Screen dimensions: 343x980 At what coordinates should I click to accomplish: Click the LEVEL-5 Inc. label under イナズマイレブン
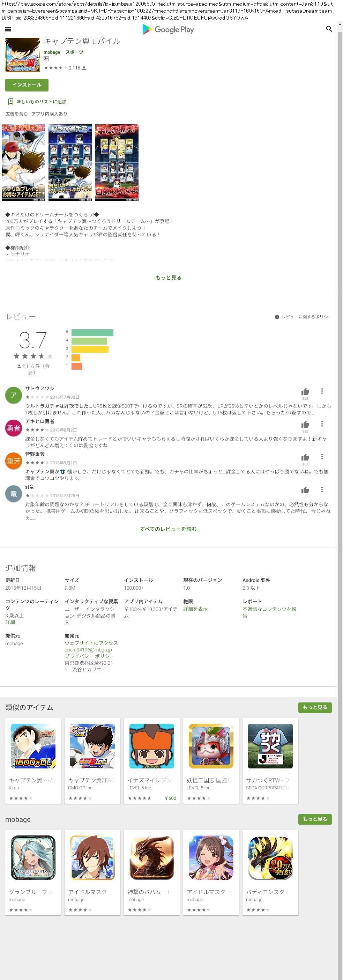point(140,788)
